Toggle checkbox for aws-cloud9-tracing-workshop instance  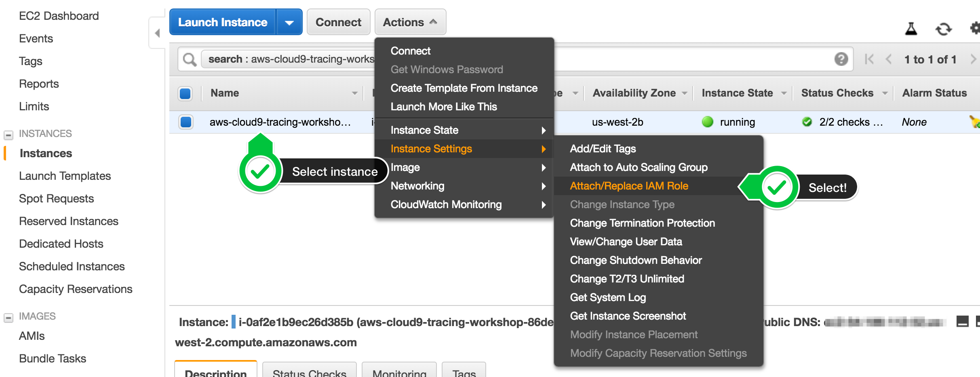pyautogui.click(x=186, y=122)
